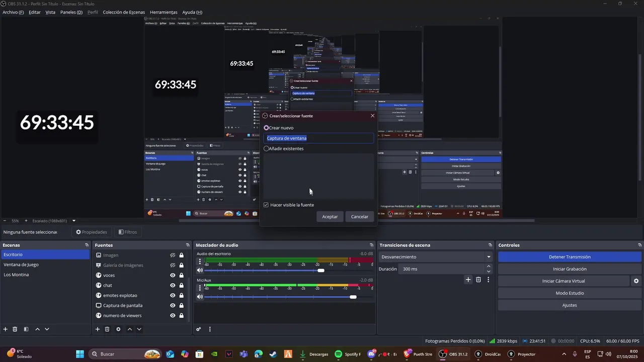Add a new scene with the plus icon

click(6, 329)
